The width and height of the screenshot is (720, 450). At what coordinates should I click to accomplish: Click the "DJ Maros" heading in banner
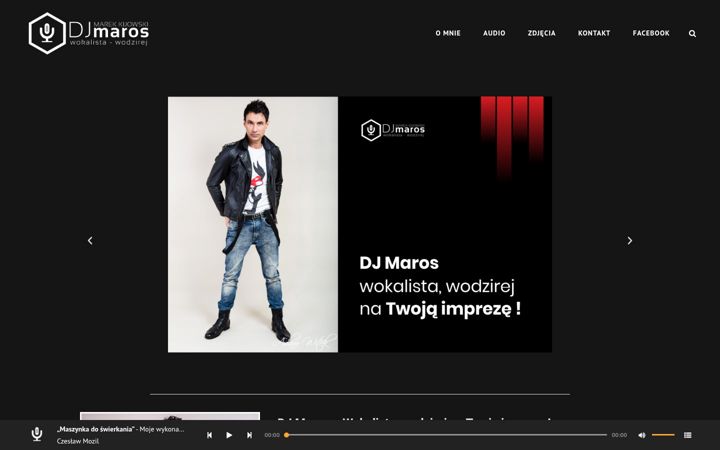(399, 263)
